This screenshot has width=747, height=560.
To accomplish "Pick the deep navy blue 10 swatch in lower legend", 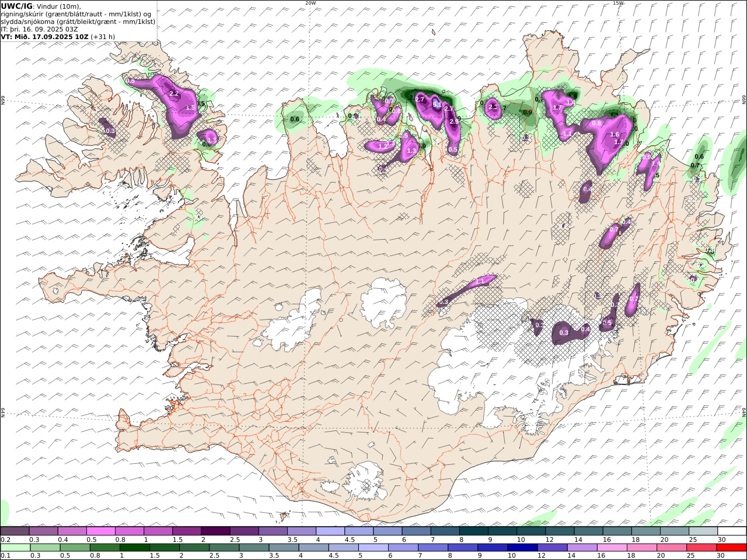I will click(x=523, y=548).
